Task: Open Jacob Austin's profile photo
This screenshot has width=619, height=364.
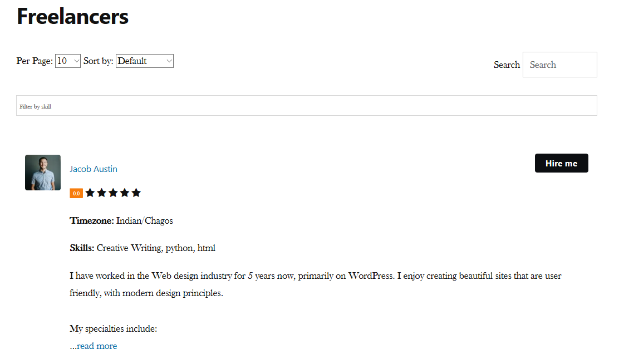Action: coord(43,173)
